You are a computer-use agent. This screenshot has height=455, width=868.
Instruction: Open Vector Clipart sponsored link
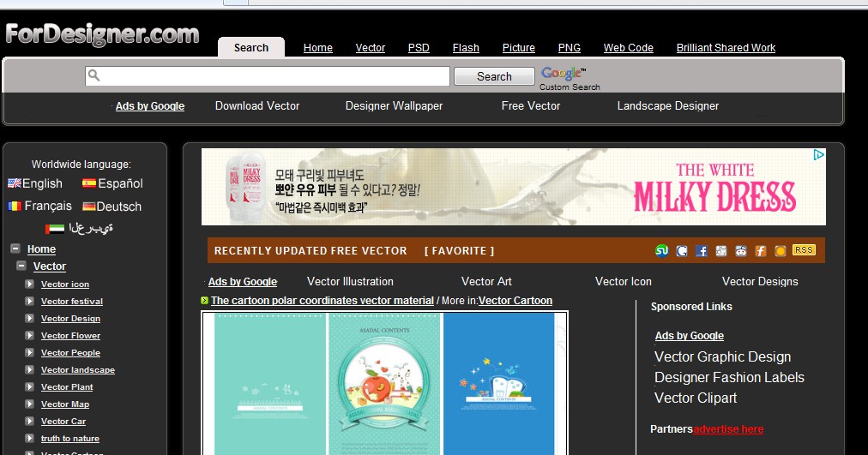click(696, 398)
